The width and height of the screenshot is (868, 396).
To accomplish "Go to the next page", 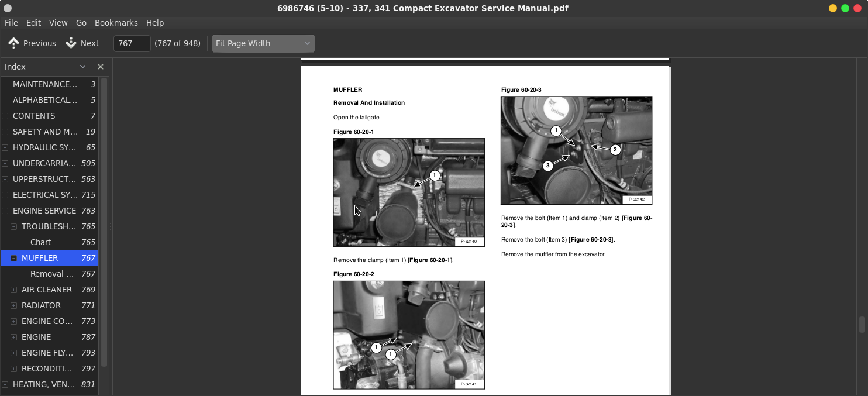I will click(82, 43).
